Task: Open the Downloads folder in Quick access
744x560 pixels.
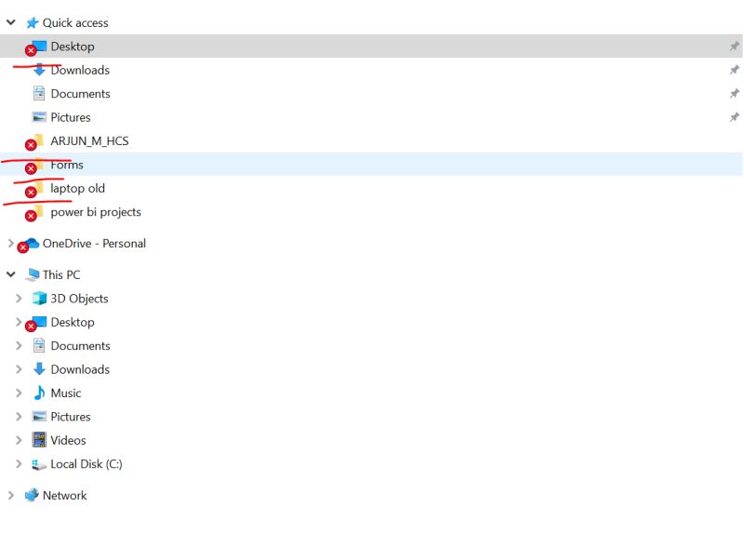Action: click(80, 70)
